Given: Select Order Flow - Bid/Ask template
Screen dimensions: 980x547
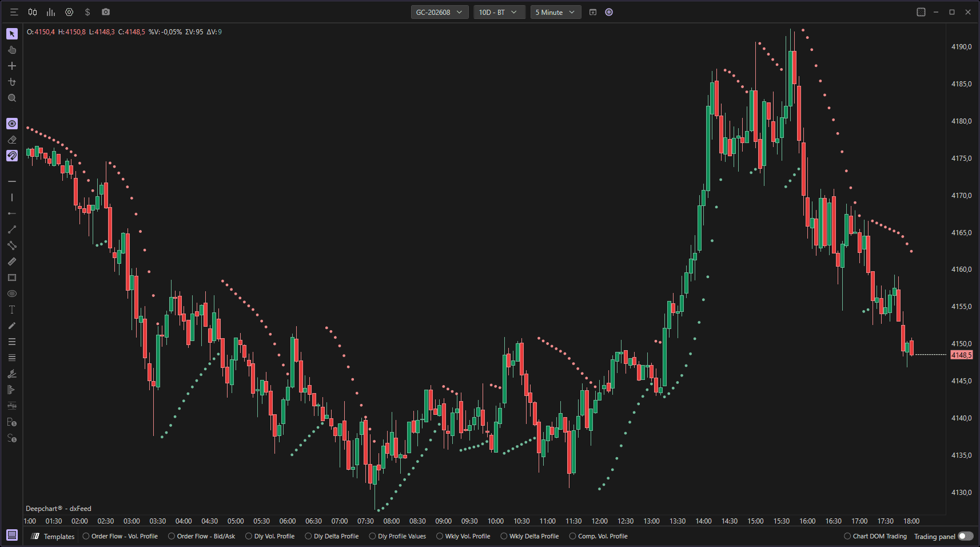Looking at the screenshot, I should 202,536.
